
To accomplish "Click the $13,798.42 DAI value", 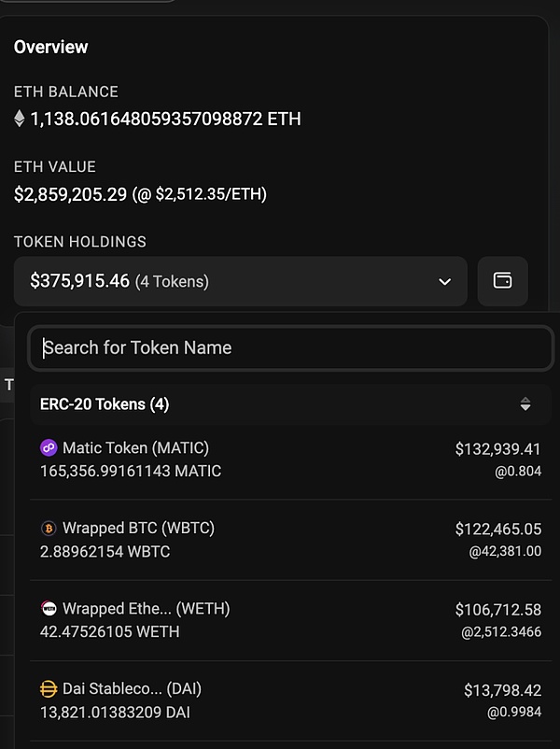I will tap(502, 691).
